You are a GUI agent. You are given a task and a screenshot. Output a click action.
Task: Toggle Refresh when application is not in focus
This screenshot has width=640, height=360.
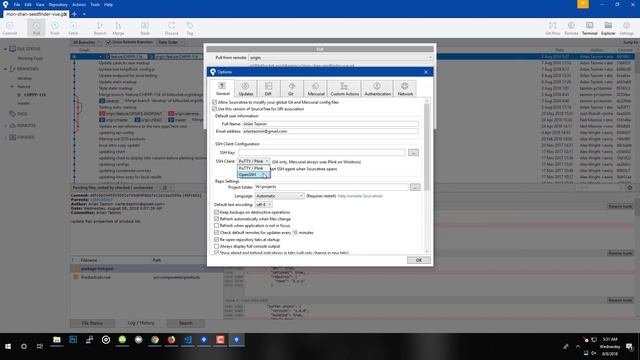[216, 225]
